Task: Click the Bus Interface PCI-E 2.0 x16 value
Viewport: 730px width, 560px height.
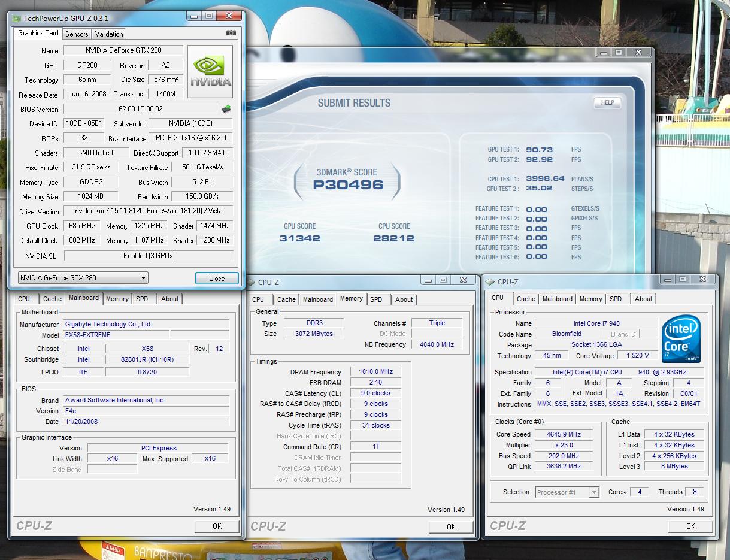Action: [x=191, y=138]
